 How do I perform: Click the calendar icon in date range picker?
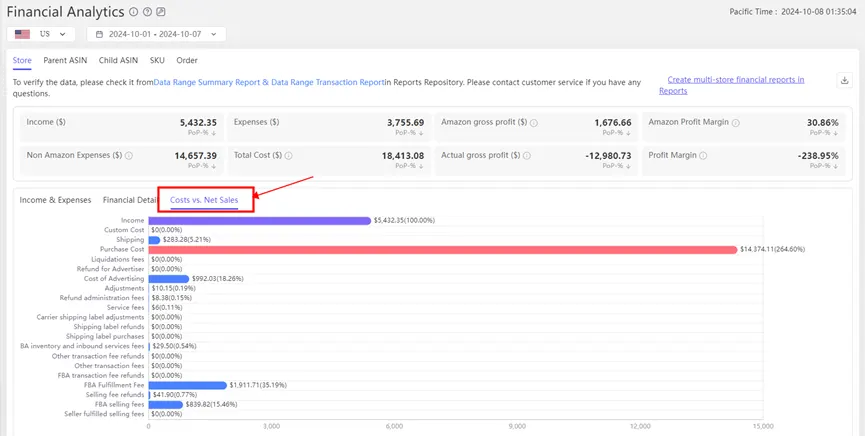[x=99, y=34]
